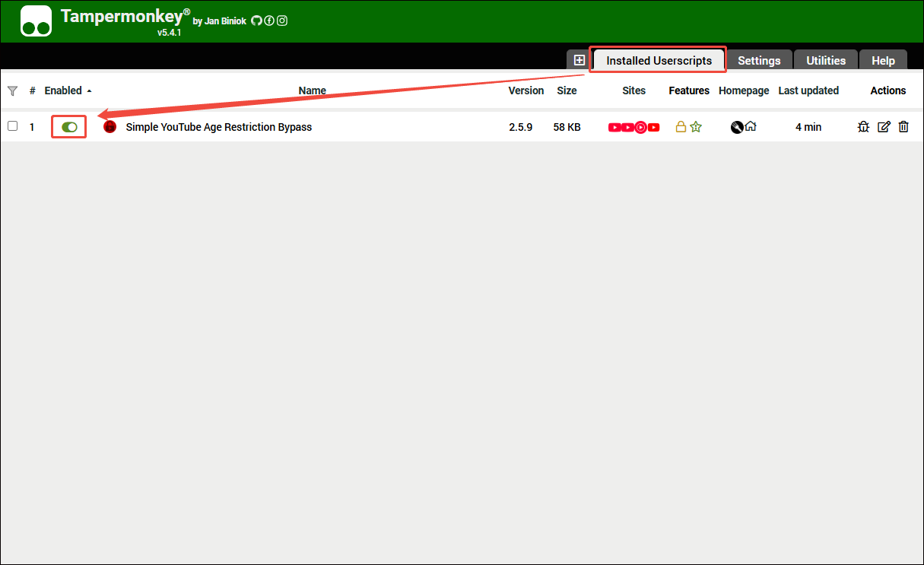Click the 'by Jan Biniok' author text
Image resolution: width=924 pixels, height=565 pixels.
[x=219, y=21]
